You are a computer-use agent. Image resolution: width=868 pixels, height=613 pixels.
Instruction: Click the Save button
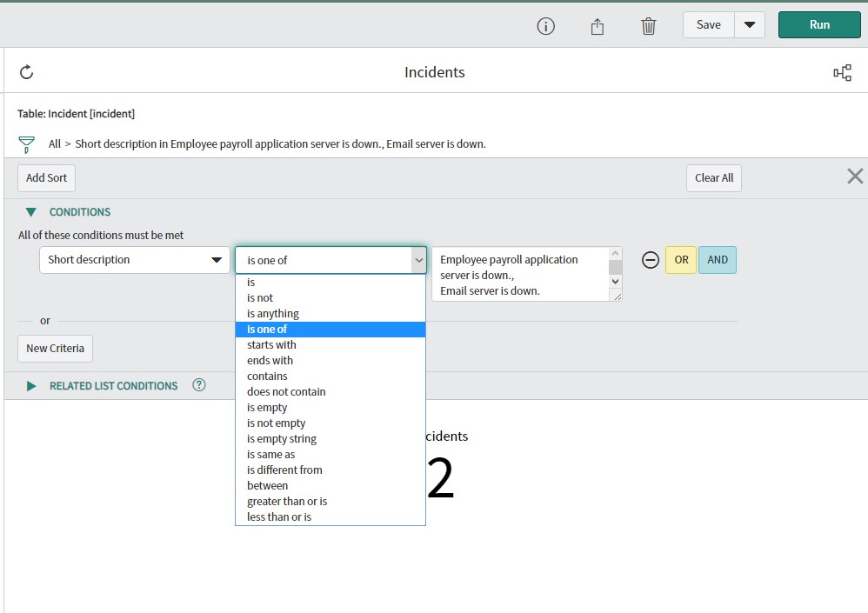[x=709, y=25]
